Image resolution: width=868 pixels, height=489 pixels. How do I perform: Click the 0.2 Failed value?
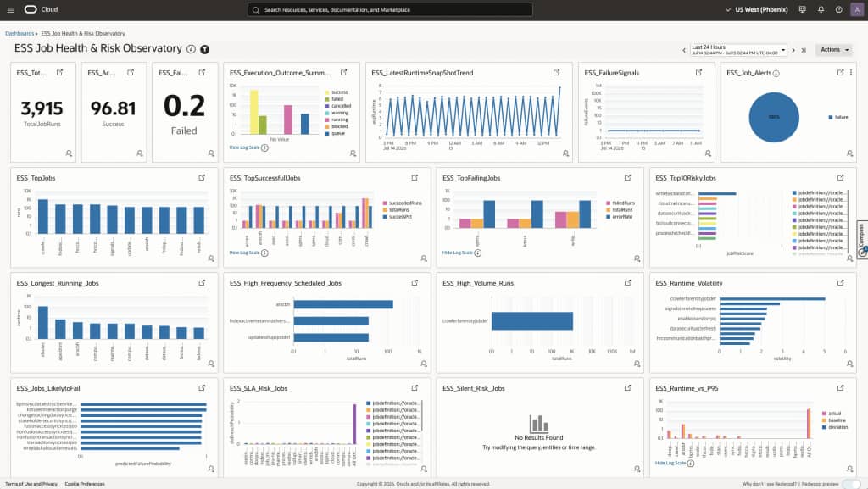tap(184, 106)
